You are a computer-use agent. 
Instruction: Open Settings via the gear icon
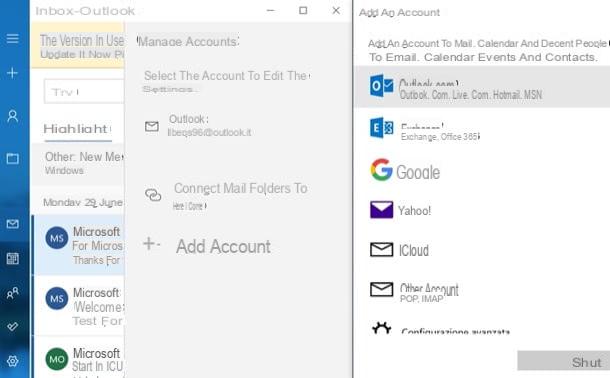point(12,361)
